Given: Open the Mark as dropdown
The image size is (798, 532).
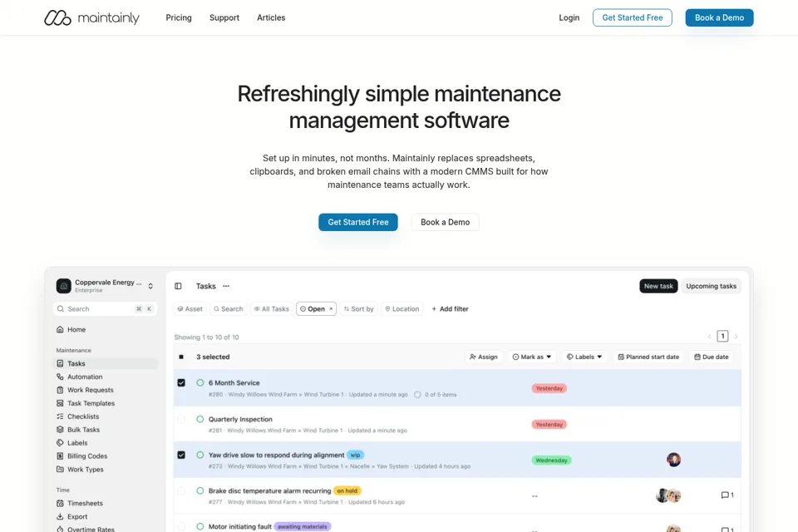Looking at the screenshot, I should click(x=532, y=357).
